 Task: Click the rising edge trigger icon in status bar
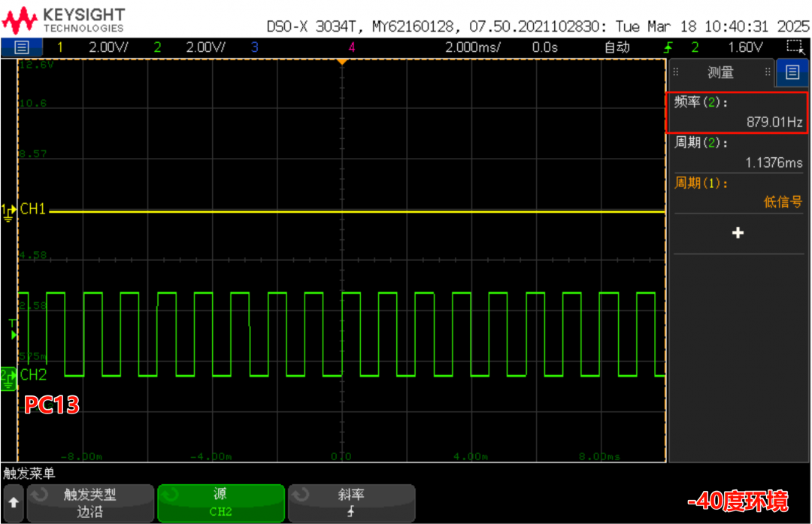(668, 48)
